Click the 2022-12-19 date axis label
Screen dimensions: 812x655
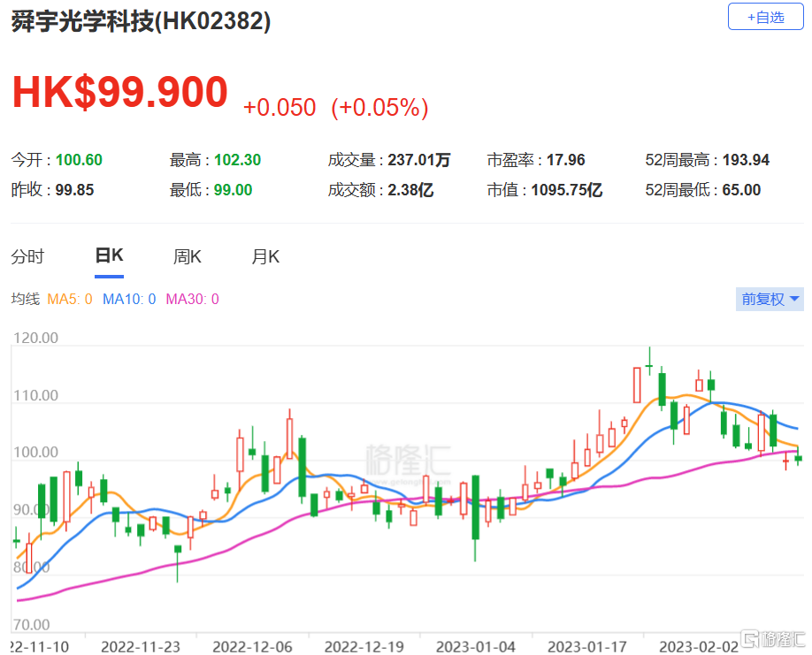click(364, 647)
